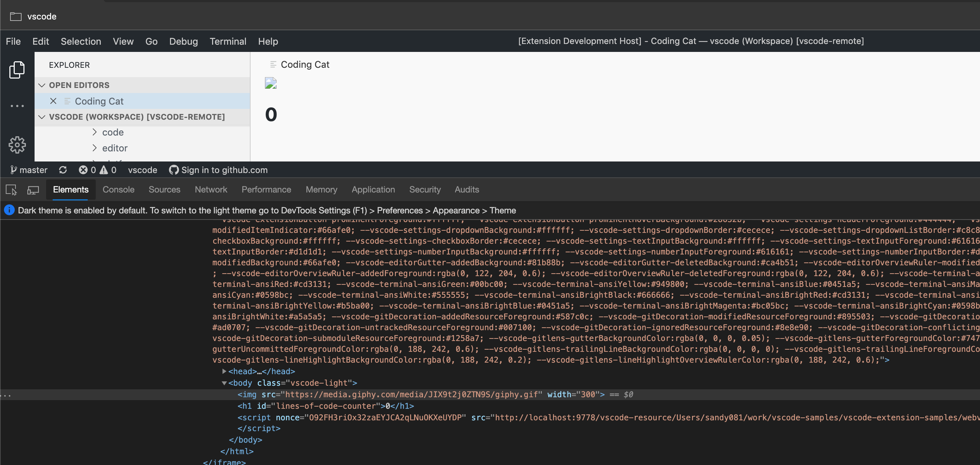Viewport: 980px width, 465px height.
Task: Click the Manage gear icon
Action: pos(17,145)
